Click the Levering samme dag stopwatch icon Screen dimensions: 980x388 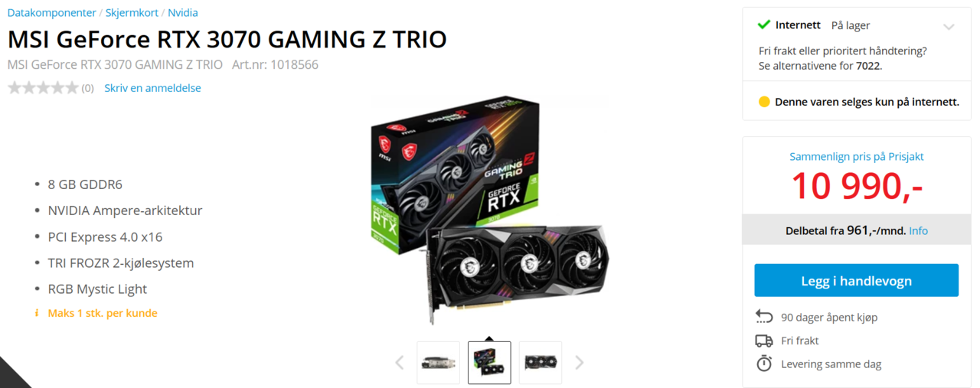[x=764, y=364]
